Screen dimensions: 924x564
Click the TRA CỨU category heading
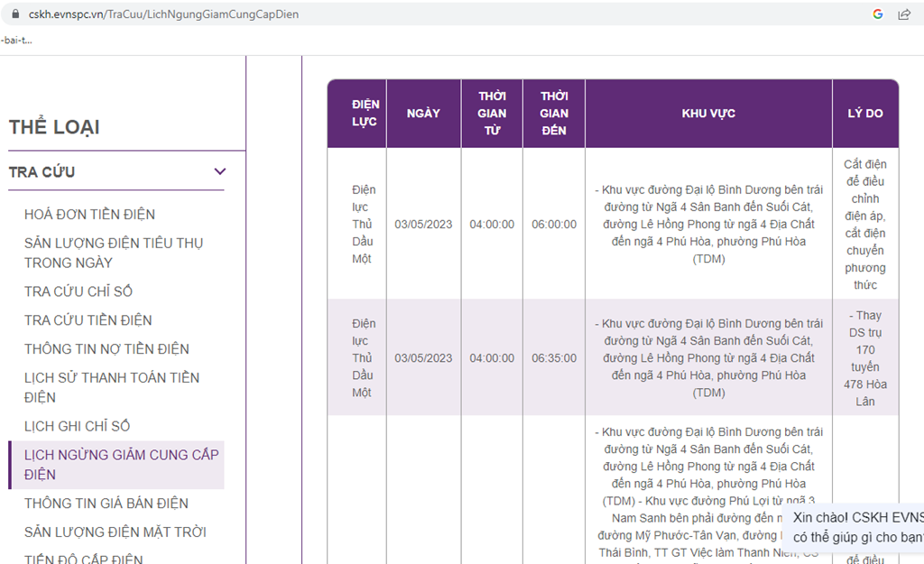pos(42,172)
